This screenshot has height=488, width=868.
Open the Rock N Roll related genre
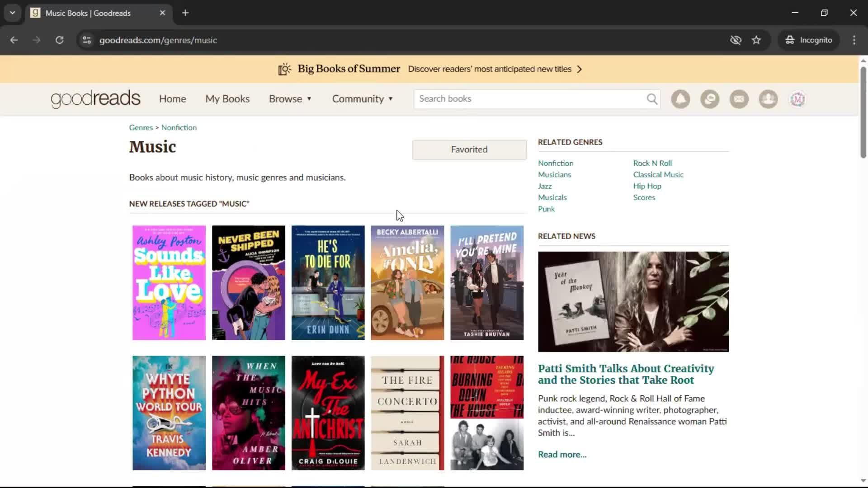point(652,163)
